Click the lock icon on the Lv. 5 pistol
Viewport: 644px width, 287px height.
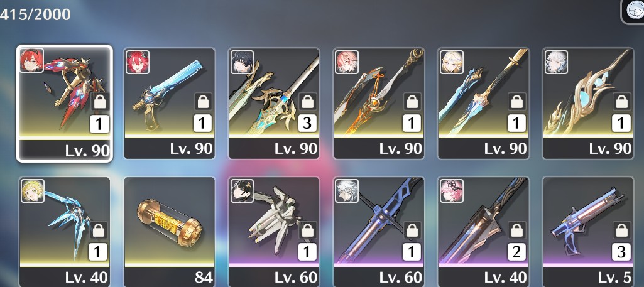pos(621,230)
